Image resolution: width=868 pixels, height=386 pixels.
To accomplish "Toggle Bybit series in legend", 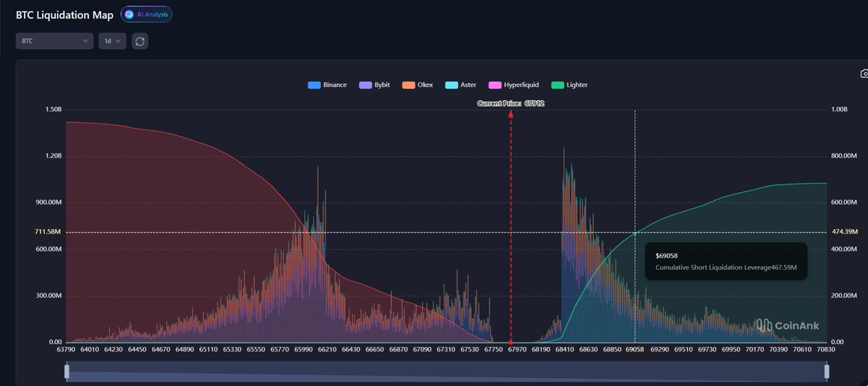I will click(374, 85).
